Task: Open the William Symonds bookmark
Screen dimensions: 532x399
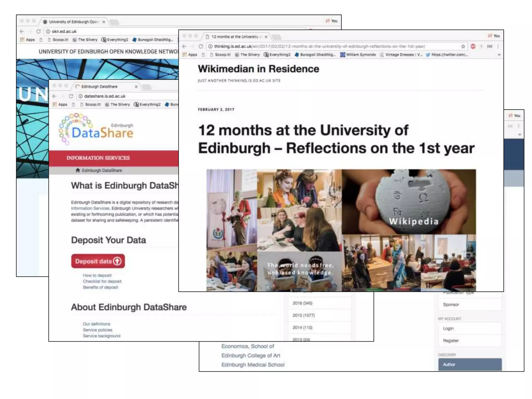Action: pos(358,55)
